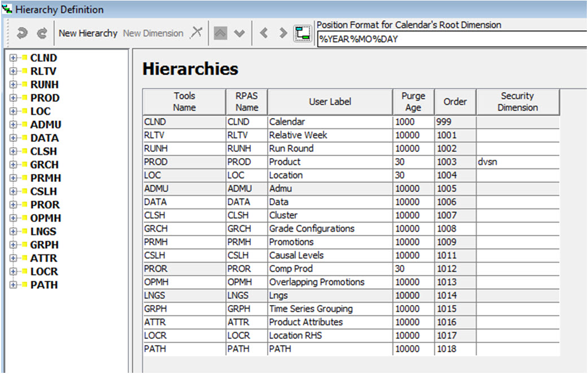This screenshot has height=374, width=588.
Task: Click the dvsn security dimension cell
Action: tap(518, 162)
